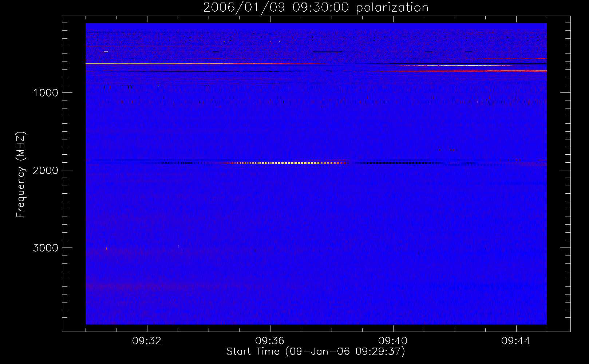This screenshot has width=589, height=364.
Task: Click the bright yellow emission band near 2000 MHz
Action: 288,163
